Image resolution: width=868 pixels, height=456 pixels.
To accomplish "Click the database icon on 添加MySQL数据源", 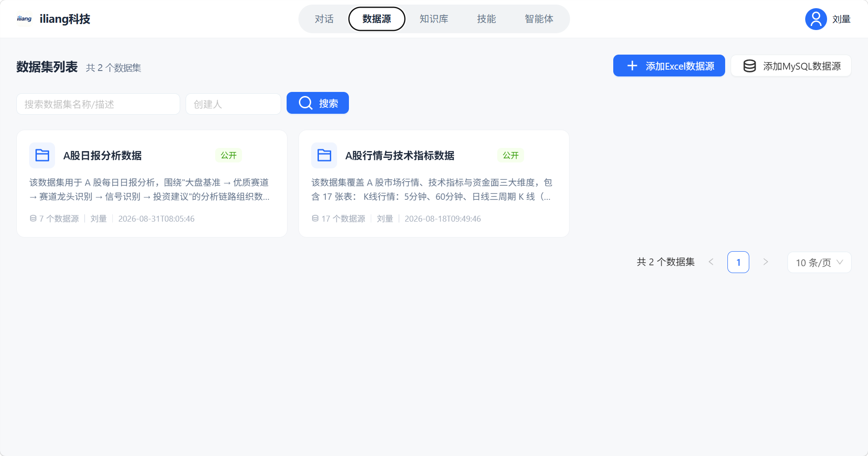I will (750, 66).
